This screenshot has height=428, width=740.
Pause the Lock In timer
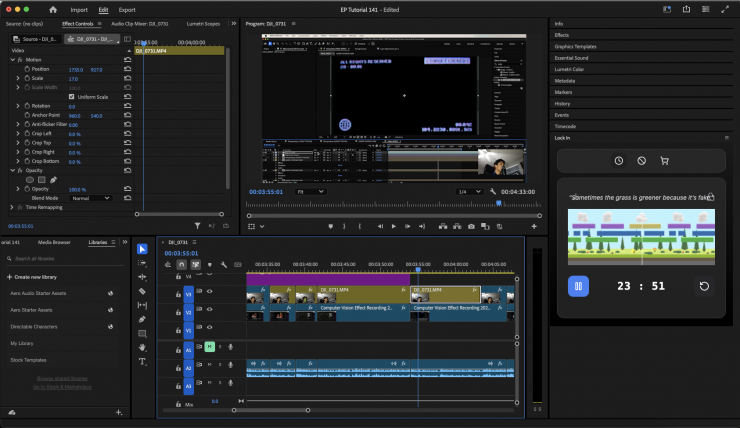click(x=577, y=286)
